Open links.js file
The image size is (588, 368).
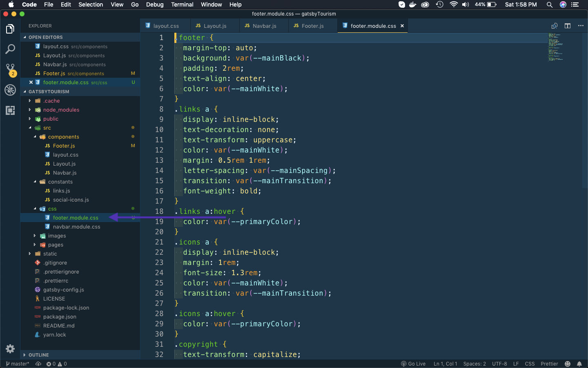coord(80,191)
